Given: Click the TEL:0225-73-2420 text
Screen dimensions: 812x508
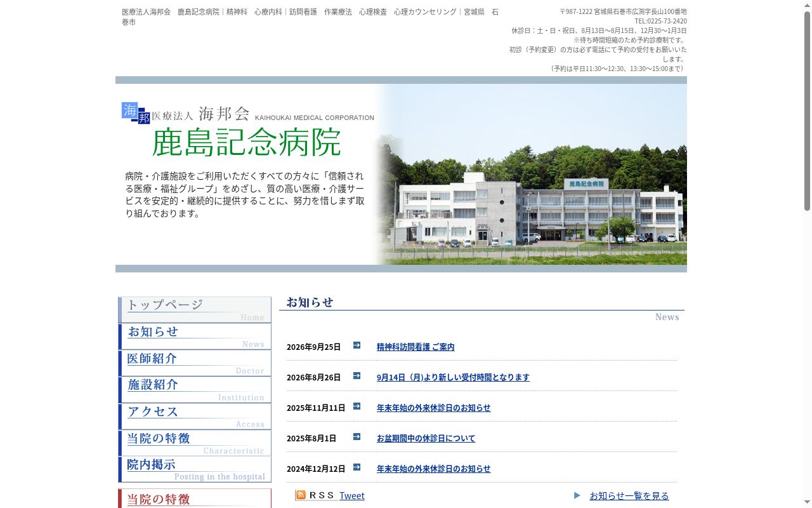Looking at the screenshot, I should (660, 21).
